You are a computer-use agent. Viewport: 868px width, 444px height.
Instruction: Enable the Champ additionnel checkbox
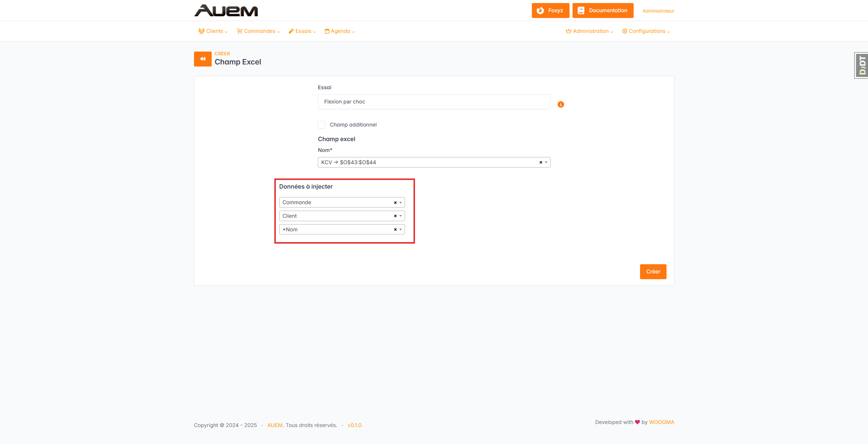coord(322,125)
